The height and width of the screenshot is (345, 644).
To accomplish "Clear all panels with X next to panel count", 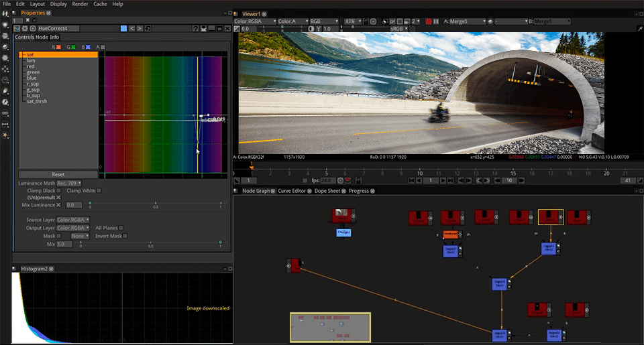I will click(x=28, y=20).
